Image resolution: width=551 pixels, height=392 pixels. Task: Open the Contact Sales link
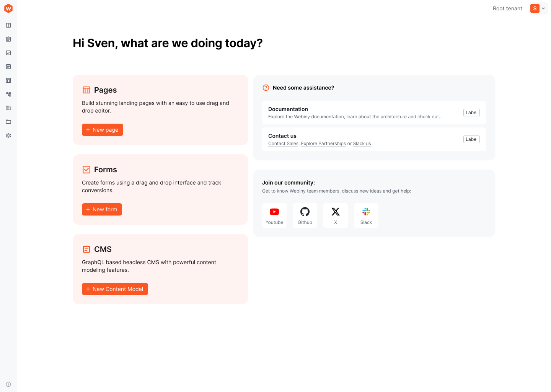[x=283, y=143]
